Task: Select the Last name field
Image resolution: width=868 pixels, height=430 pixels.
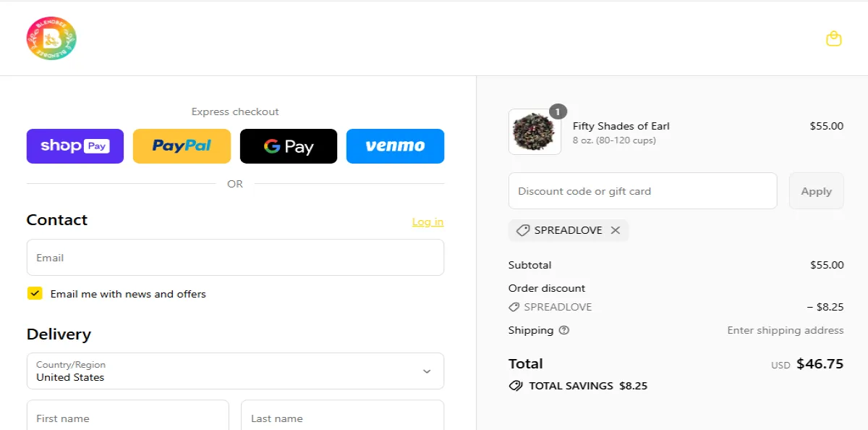Action: coord(342,418)
